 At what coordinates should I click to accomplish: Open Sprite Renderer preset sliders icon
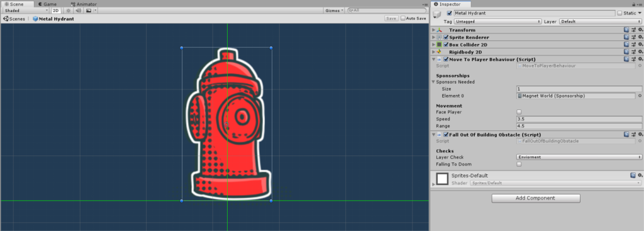pyautogui.click(x=633, y=37)
